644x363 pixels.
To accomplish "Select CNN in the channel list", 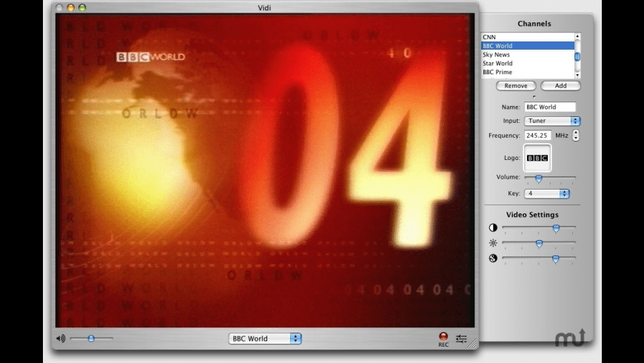I will (528, 37).
